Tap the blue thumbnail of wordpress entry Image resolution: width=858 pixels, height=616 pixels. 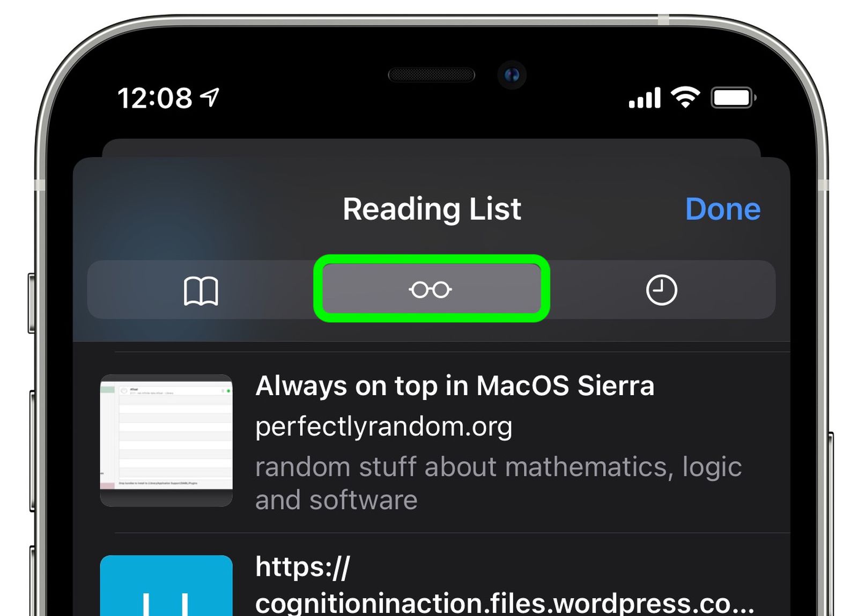(166, 585)
